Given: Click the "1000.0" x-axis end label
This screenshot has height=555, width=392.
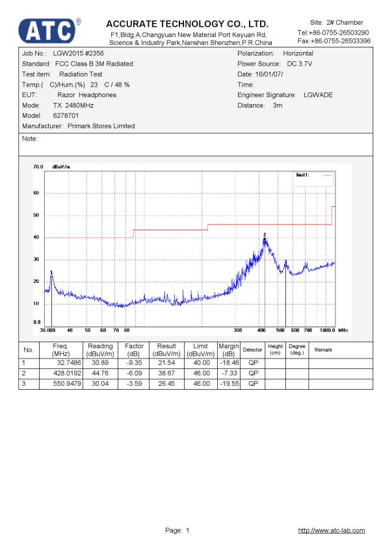Looking at the screenshot, I should [327, 331].
